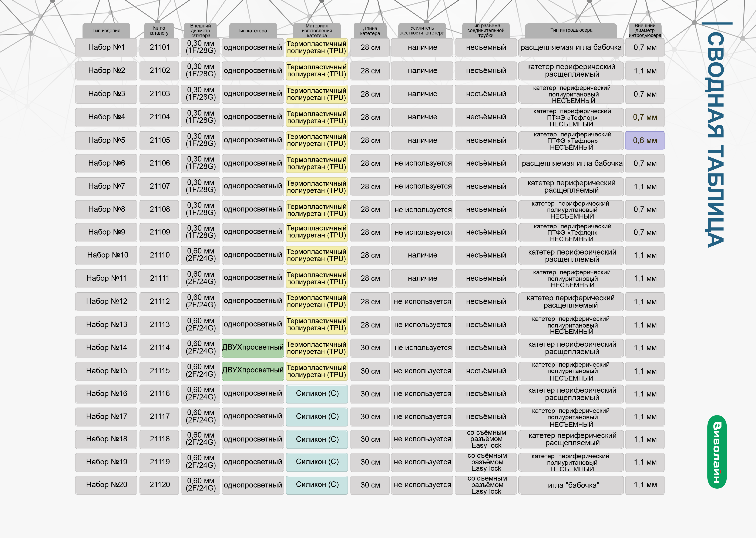This screenshot has width=756, height=538.
Task: Click the 'Внешний диаметр интродьюсера' header
Action: 645,30
